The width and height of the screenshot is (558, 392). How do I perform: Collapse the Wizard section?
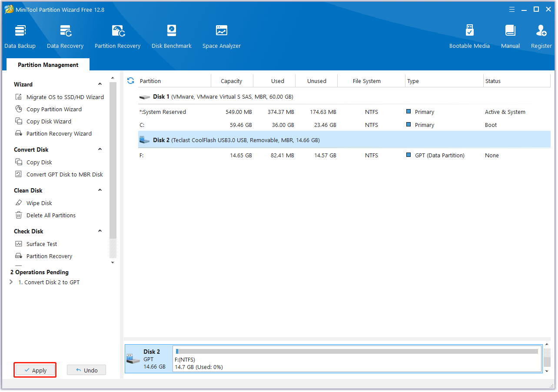[x=100, y=84]
